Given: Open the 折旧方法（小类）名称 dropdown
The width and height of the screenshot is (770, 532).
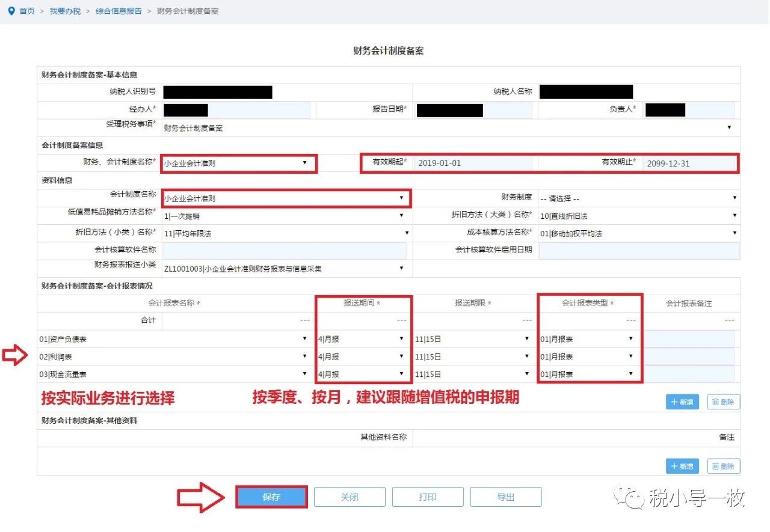Looking at the screenshot, I should 287,233.
